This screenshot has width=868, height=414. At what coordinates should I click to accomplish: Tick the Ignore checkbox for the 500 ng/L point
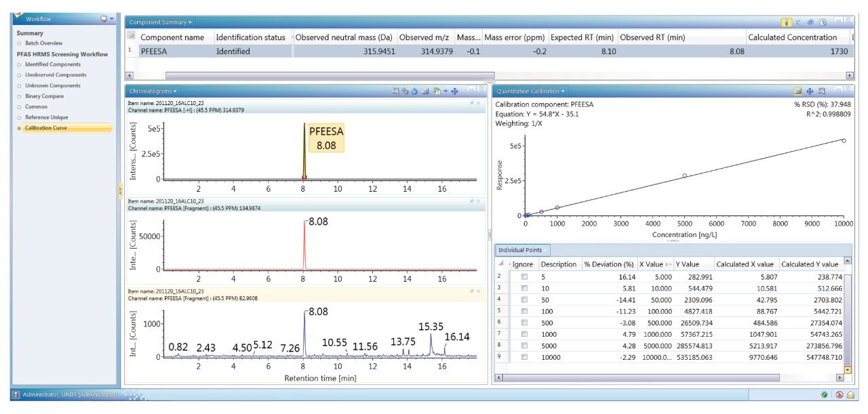coord(524,323)
